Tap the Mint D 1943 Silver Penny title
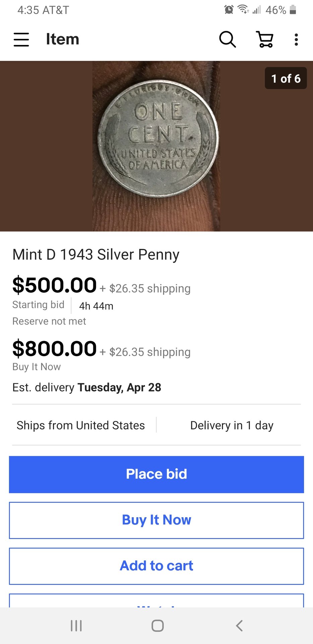The width and height of the screenshot is (313, 644). click(x=96, y=255)
